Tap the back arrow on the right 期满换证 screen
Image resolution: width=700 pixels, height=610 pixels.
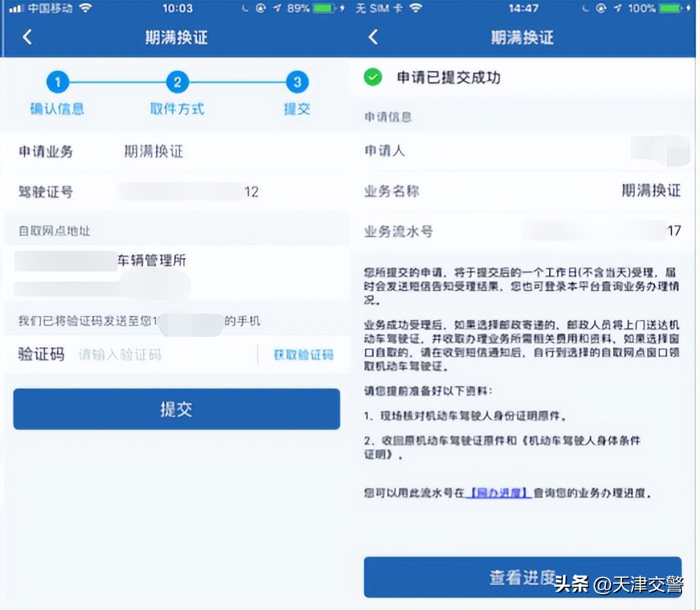(x=372, y=38)
